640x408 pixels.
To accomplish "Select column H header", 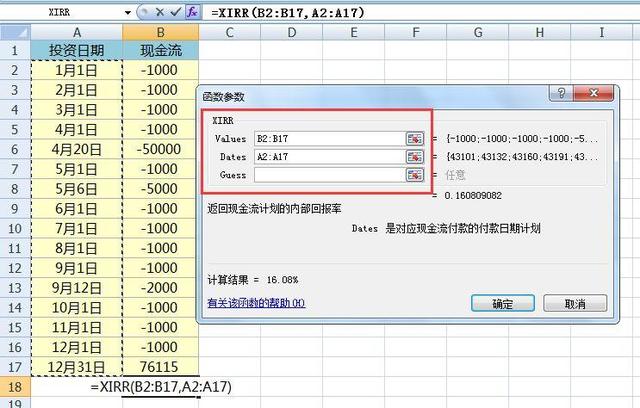I will 540,32.
